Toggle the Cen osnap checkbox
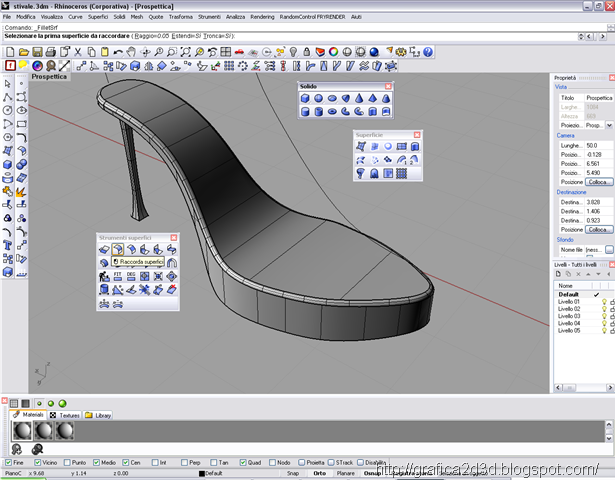This screenshot has width=615, height=480. point(126,463)
